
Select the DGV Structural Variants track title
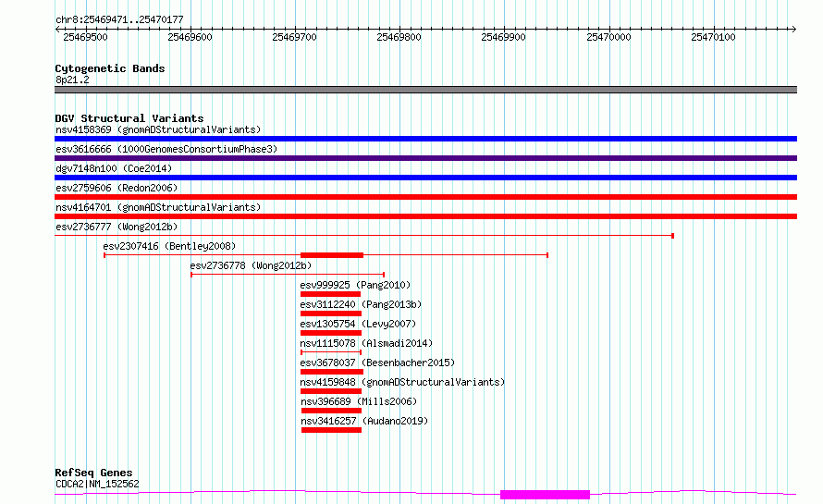(x=129, y=118)
